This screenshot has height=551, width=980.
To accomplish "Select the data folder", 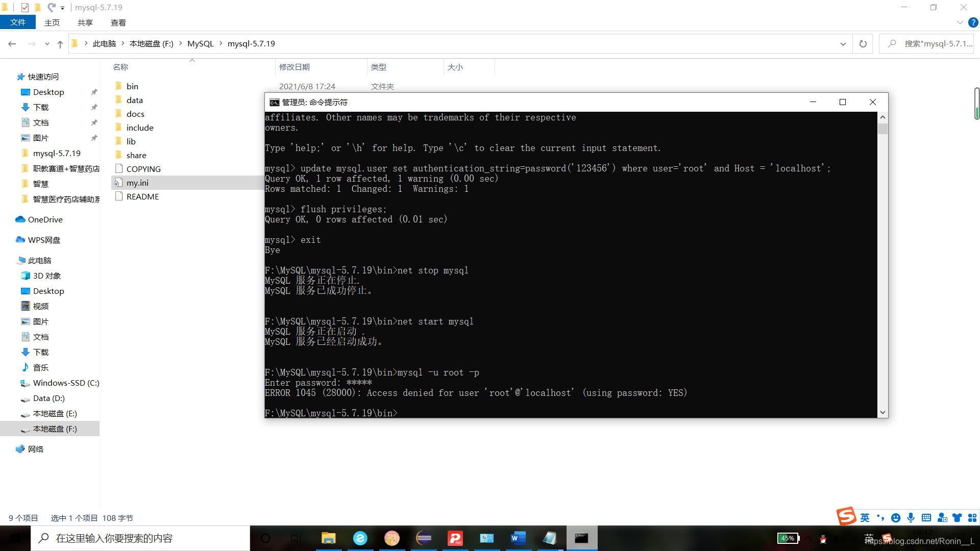I will click(x=135, y=100).
